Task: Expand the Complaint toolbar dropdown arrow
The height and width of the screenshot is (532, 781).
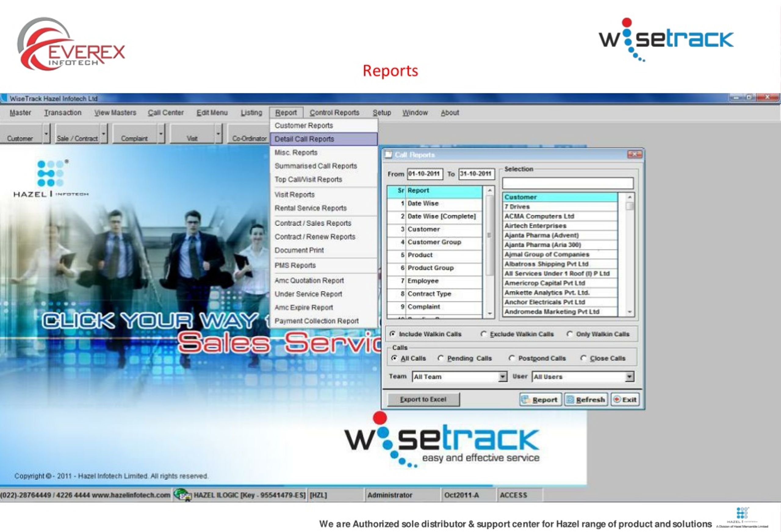Action: click(161, 134)
